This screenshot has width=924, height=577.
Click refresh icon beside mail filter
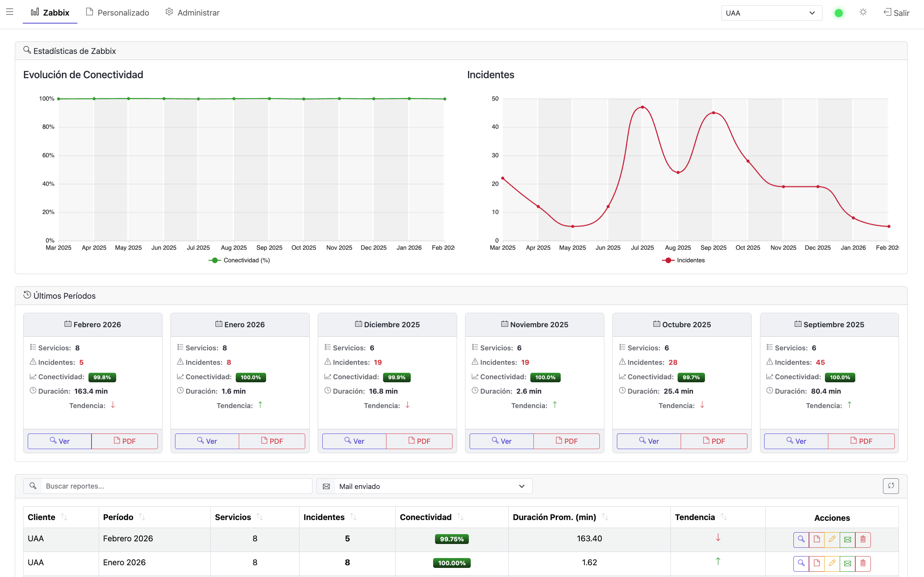891,486
